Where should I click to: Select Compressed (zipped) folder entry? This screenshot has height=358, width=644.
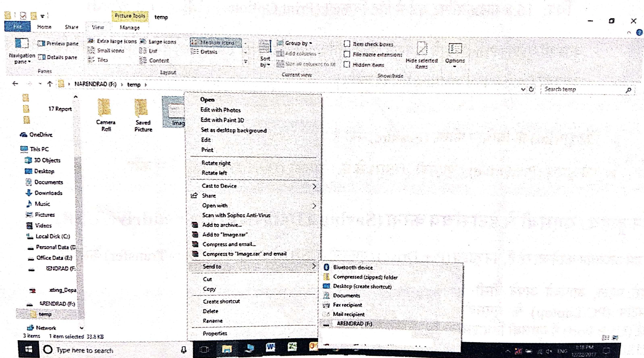pos(365,277)
